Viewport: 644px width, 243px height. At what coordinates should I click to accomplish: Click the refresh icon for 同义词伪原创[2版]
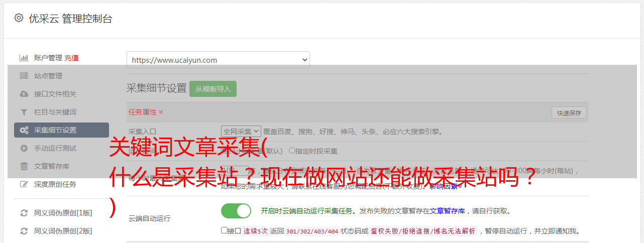tap(24, 231)
